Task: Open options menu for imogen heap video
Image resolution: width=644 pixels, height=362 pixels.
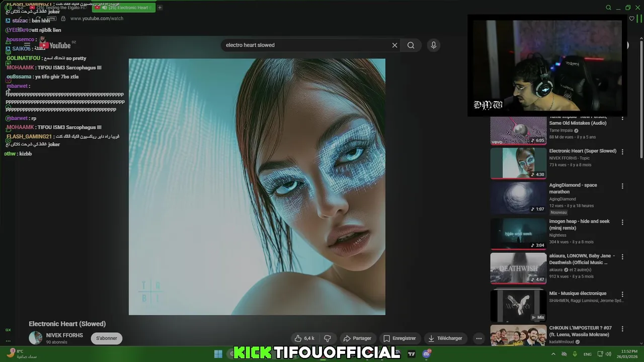Action: pos(622,222)
